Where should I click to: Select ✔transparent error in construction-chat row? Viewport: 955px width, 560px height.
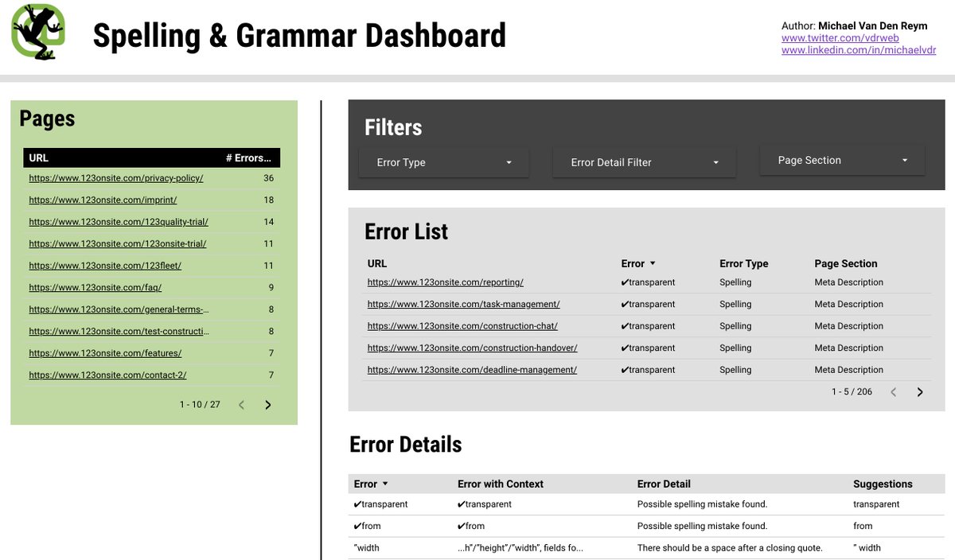[x=648, y=326]
